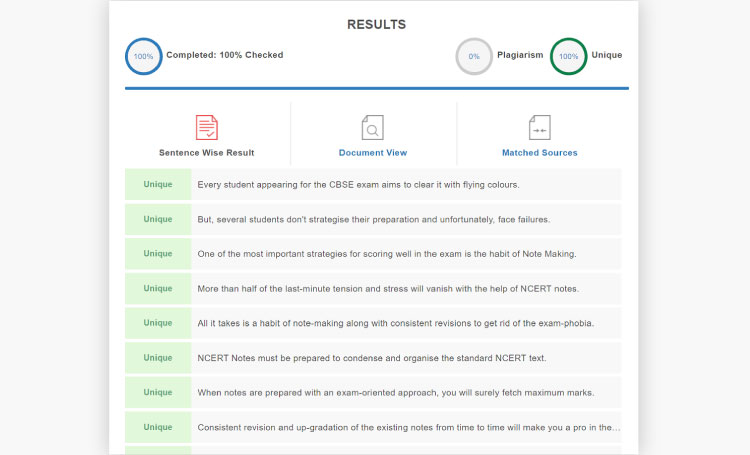
Task: Select sentence 'When notes are prepared with an exam-oriented approach'
Action: coord(396,393)
